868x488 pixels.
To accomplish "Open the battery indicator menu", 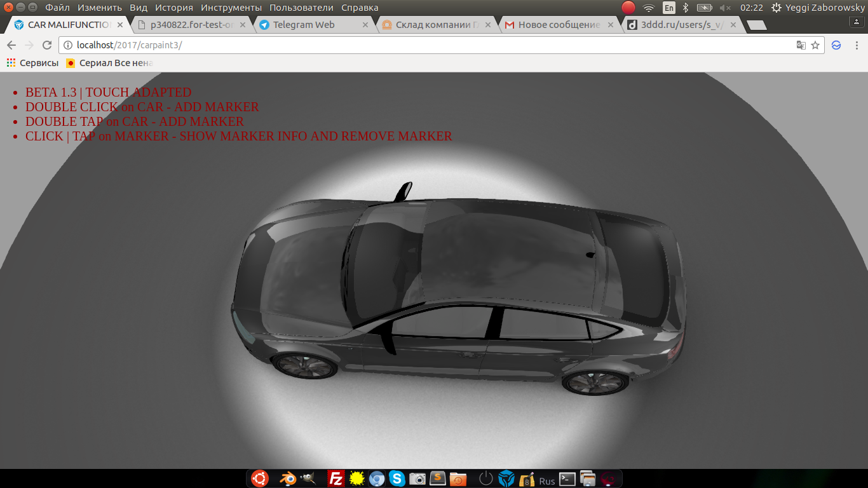I will [704, 8].
